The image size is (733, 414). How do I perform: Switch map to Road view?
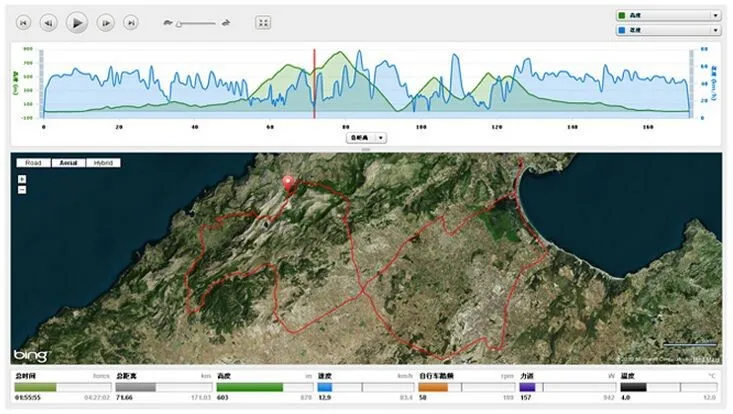pyautogui.click(x=33, y=163)
